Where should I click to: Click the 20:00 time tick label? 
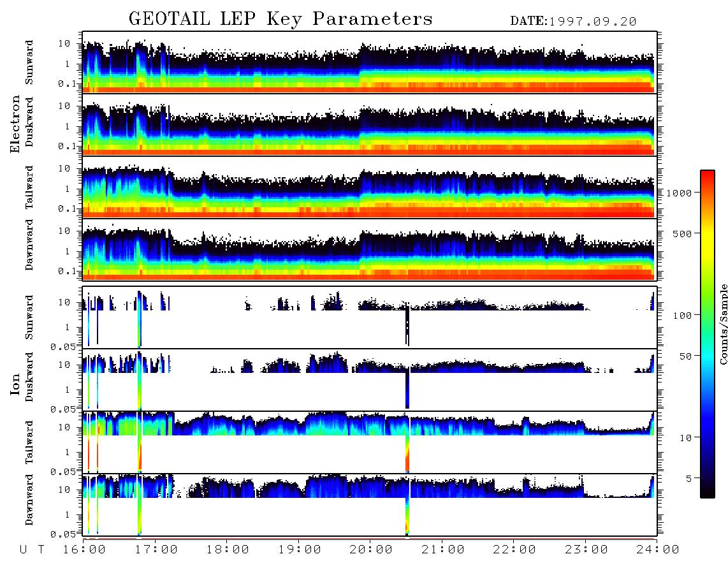tap(372, 550)
